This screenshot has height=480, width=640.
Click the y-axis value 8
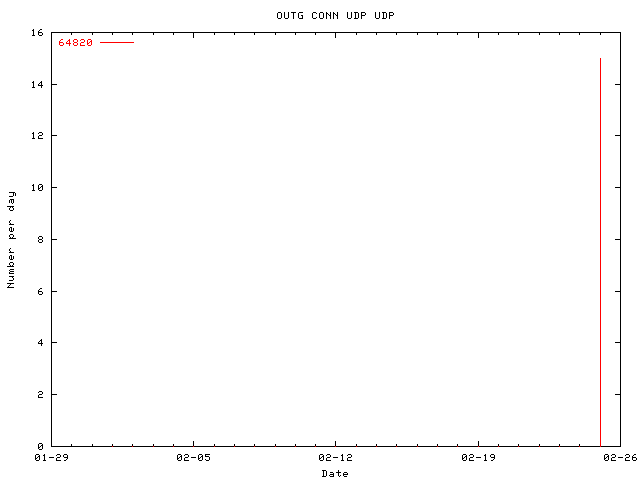pyautogui.click(x=40, y=240)
